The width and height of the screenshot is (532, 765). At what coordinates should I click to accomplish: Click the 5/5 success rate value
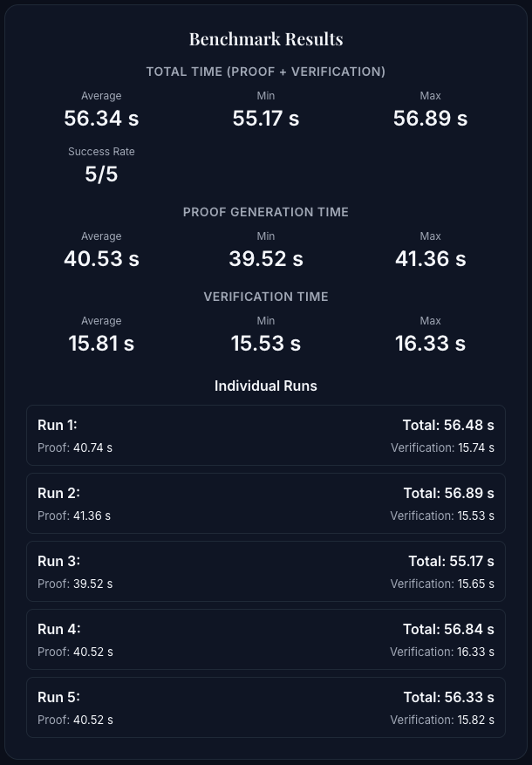click(101, 174)
